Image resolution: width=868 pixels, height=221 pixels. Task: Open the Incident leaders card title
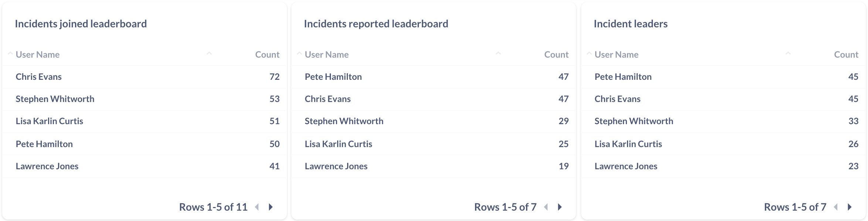point(631,24)
